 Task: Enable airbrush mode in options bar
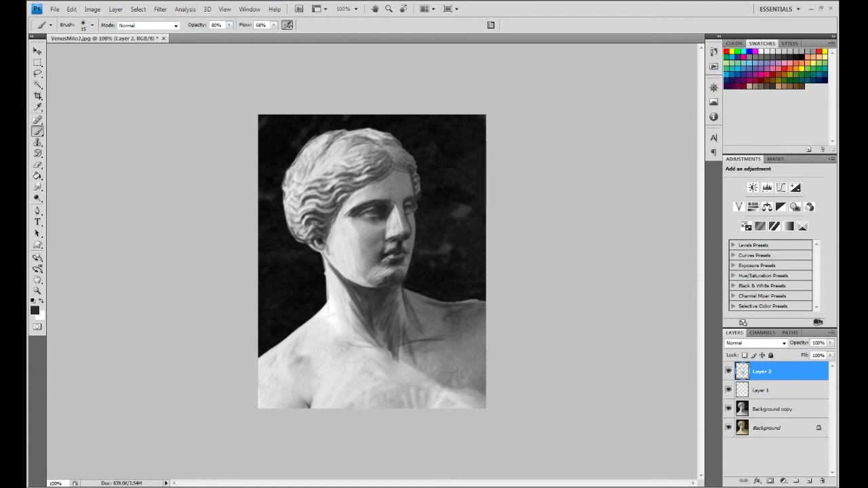(x=288, y=25)
